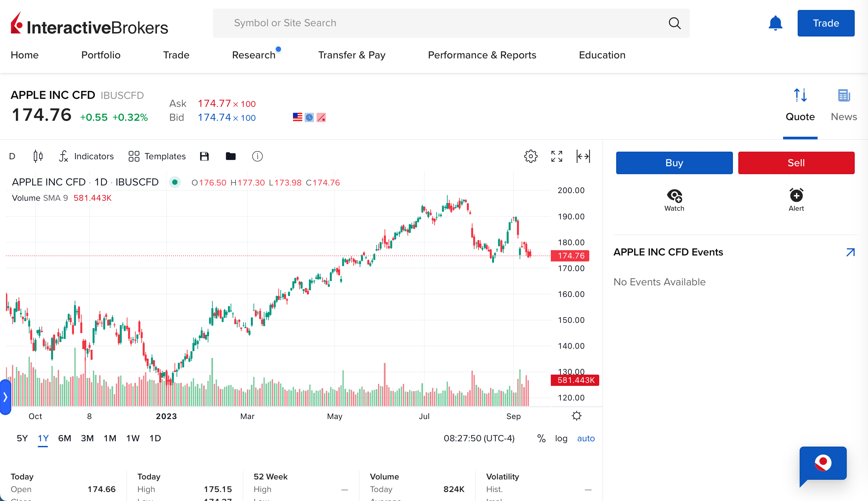This screenshot has height=501, width=868.
Task: Click the green market status dot
Action: (175, 182)
